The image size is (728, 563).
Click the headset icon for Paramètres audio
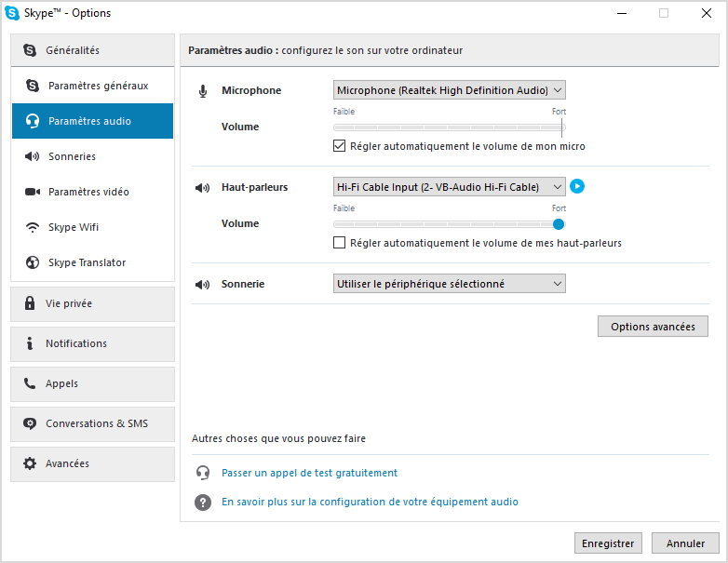point(33,121)
